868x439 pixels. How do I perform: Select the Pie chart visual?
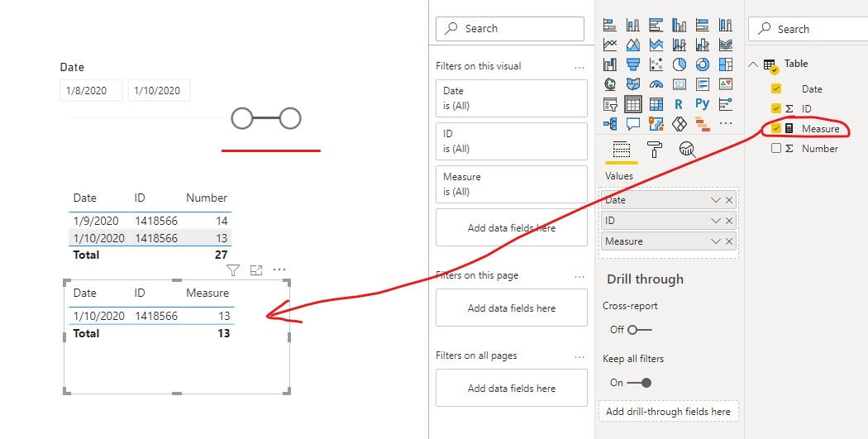pos(680,64)
